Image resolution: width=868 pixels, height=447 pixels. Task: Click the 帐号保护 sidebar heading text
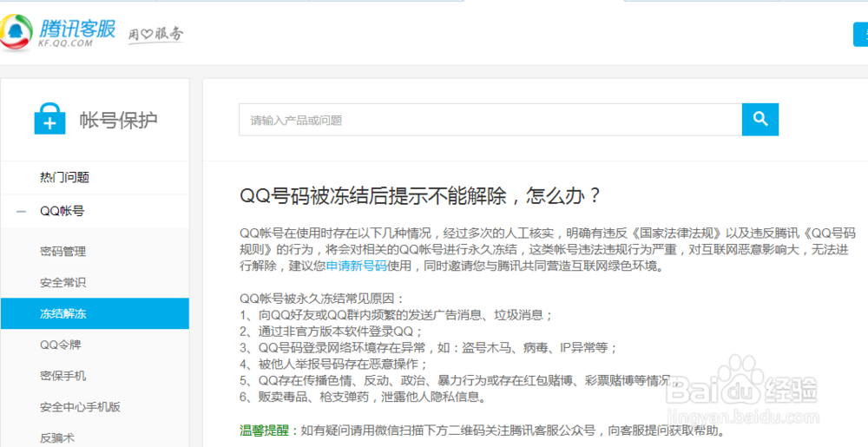(x=118, y=120)
